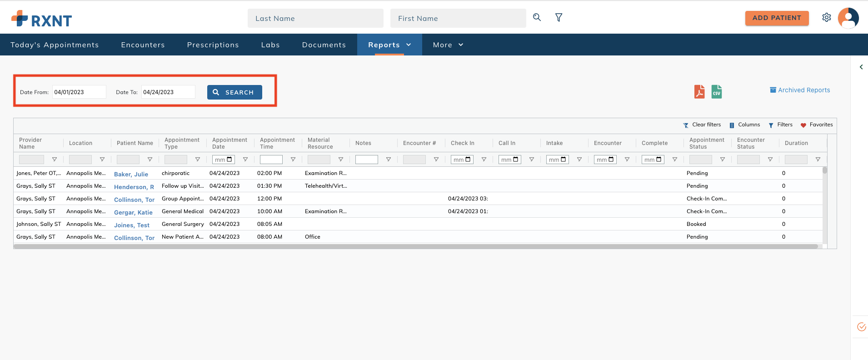
Task: Open the settings gear icon
Action: click(827, 17)
